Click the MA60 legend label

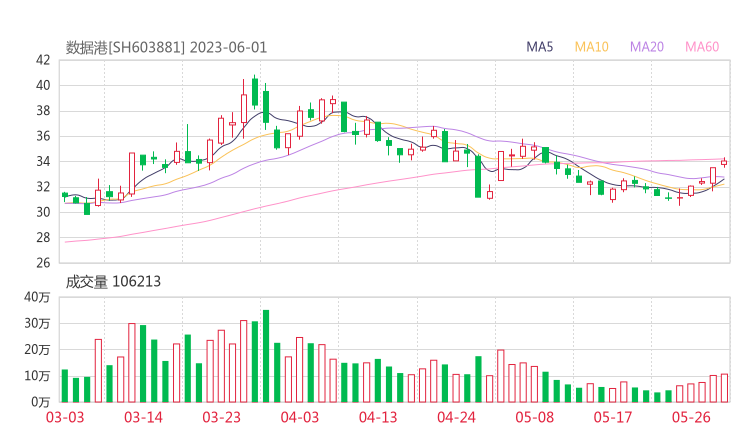pos(702,47)
